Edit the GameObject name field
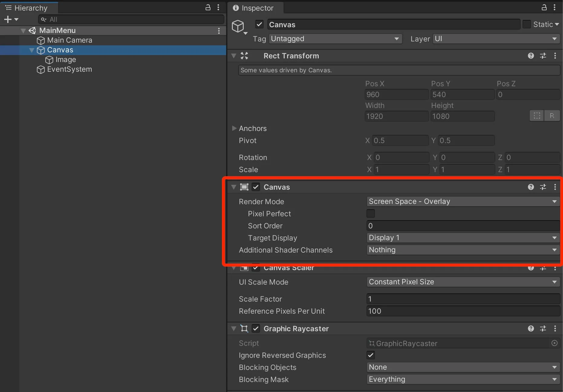Screen dimensions: 563x392 [394, 24]
